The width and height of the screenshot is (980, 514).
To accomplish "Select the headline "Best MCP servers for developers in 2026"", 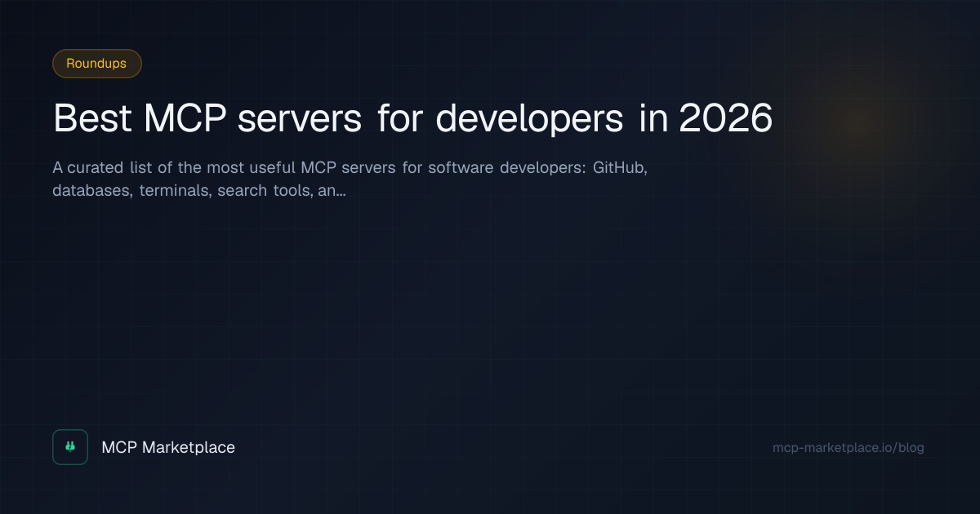I will 412,120.
